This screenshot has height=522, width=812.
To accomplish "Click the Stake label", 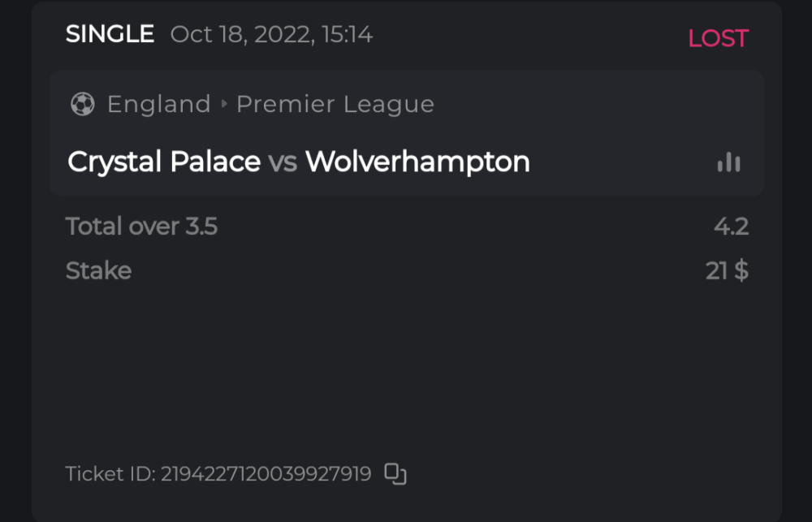I will pyautogui.click(x=98, y=270).
